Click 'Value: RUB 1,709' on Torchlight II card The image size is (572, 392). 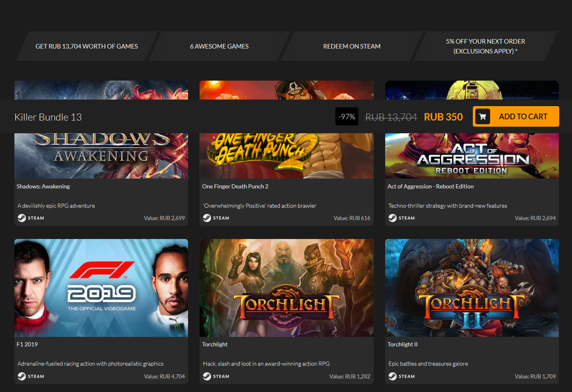(535, 376)
